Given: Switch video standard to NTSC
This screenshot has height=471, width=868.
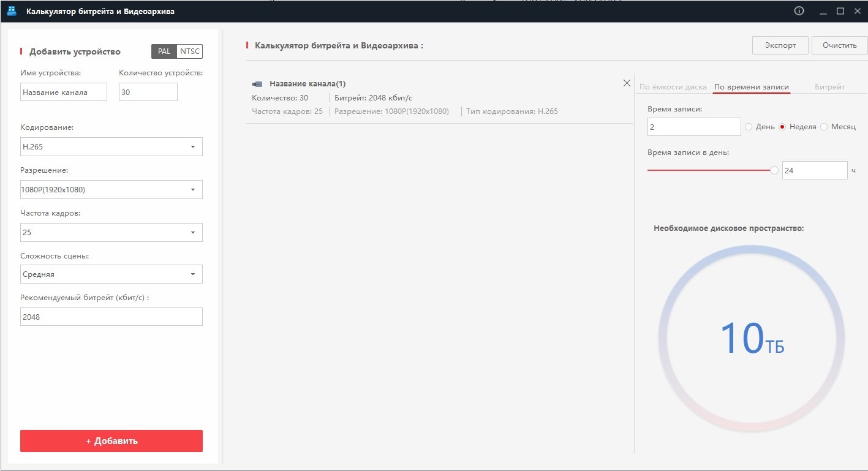Looking at the screenshot, I should tap(190, 51).
